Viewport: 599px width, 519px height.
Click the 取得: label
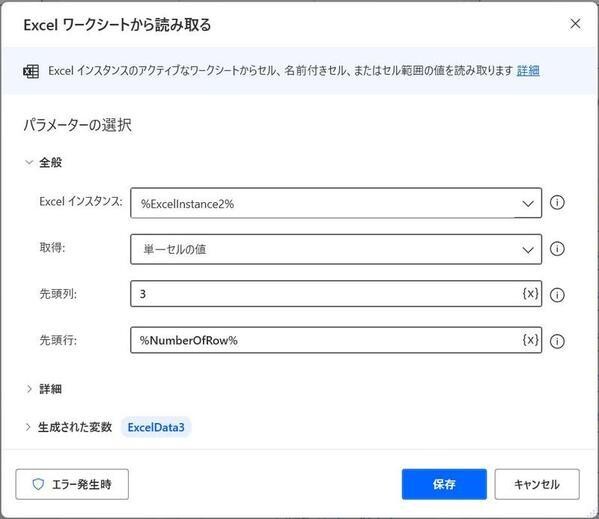coord(52,248)
